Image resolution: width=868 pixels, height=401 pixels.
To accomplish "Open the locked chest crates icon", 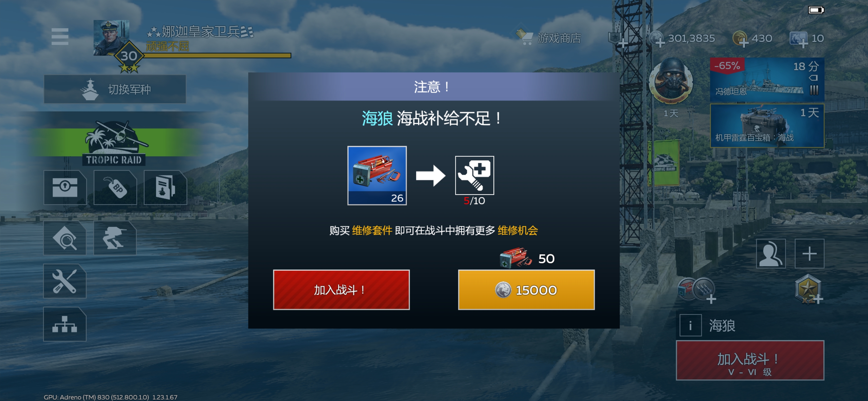I will (65, 187).
